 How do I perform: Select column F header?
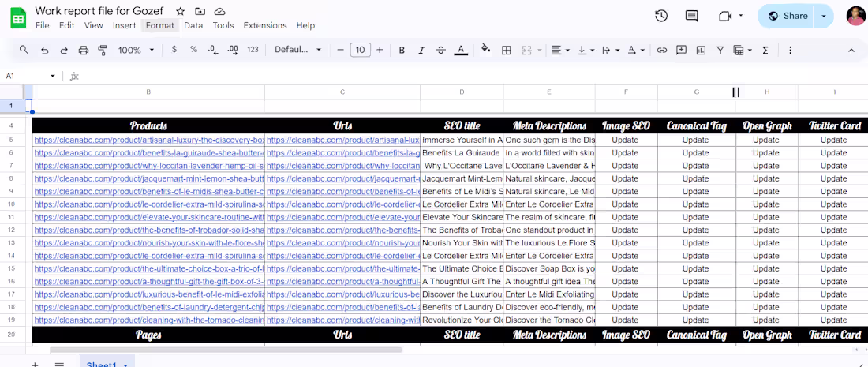(626, 92)
